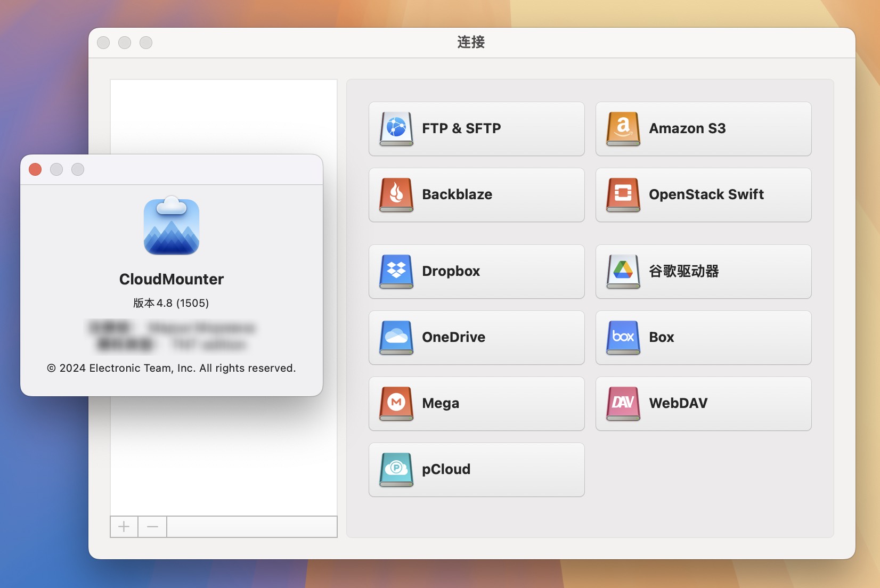Click the FTP & SFTP drive icon

[x=396, y=129]
